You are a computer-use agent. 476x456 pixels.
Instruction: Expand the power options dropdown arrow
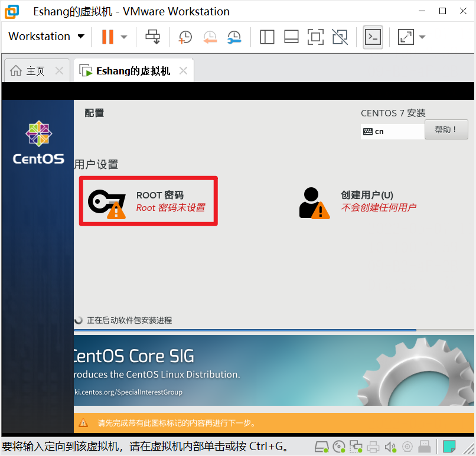pyautogui.click(x=123, y=37)
